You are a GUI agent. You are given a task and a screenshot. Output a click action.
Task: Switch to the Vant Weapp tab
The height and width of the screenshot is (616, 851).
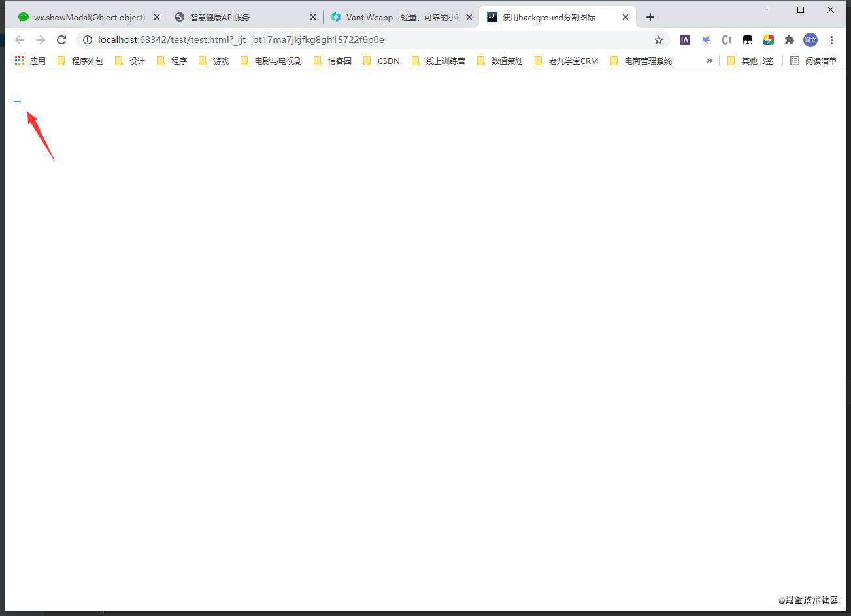[401, 17]
